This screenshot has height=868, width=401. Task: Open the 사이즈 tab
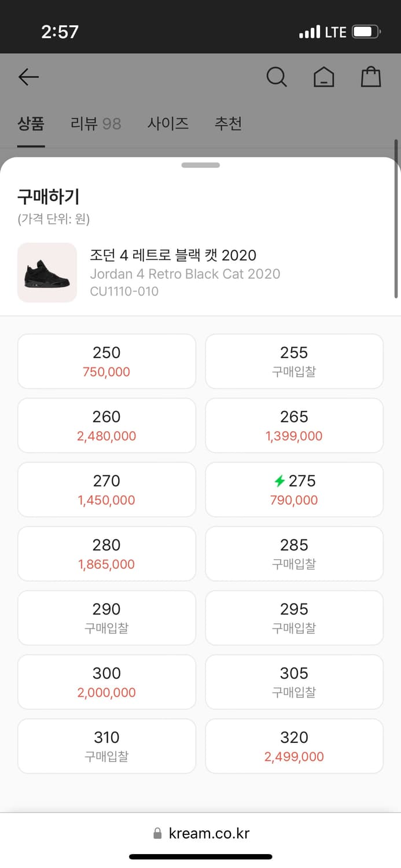pos(168,124)
